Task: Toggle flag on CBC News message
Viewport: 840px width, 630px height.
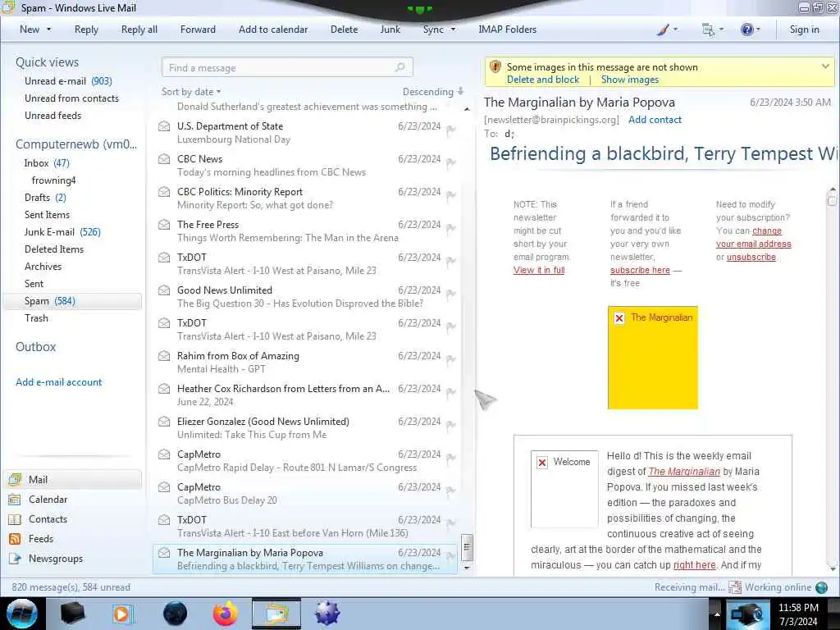Action: [451, 162]
